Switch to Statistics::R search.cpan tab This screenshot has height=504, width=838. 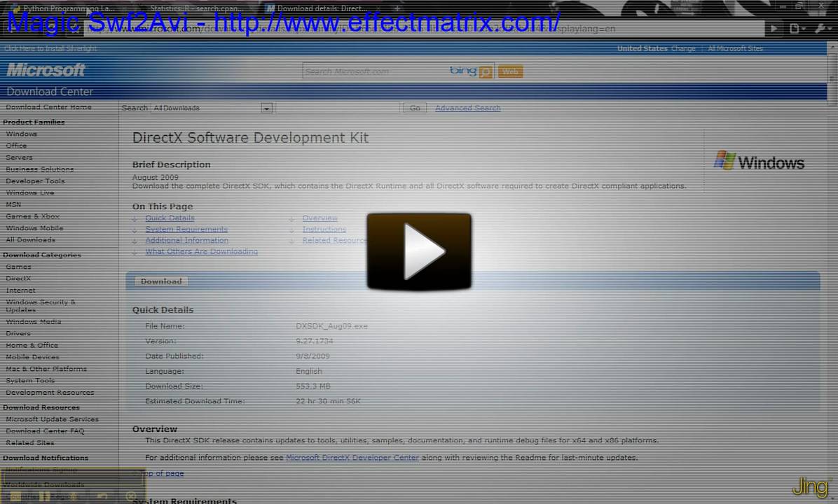point(195,8)
